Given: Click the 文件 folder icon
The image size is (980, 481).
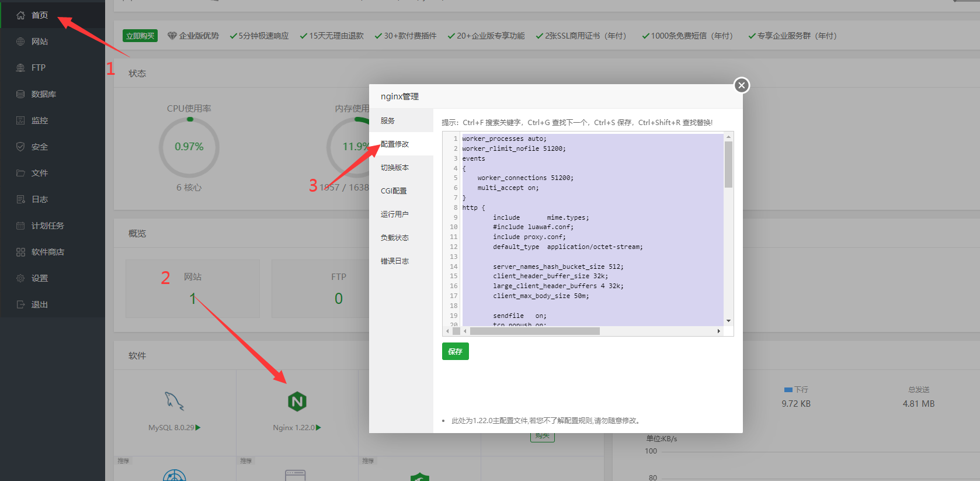Looking at the screenshot, I should point(20,173).
